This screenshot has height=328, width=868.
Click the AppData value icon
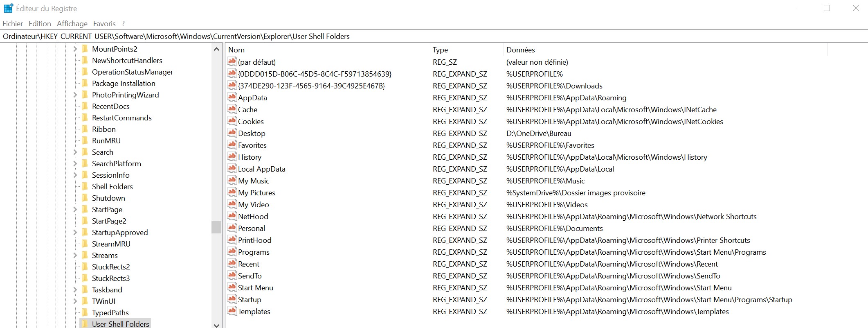(232, 97)
